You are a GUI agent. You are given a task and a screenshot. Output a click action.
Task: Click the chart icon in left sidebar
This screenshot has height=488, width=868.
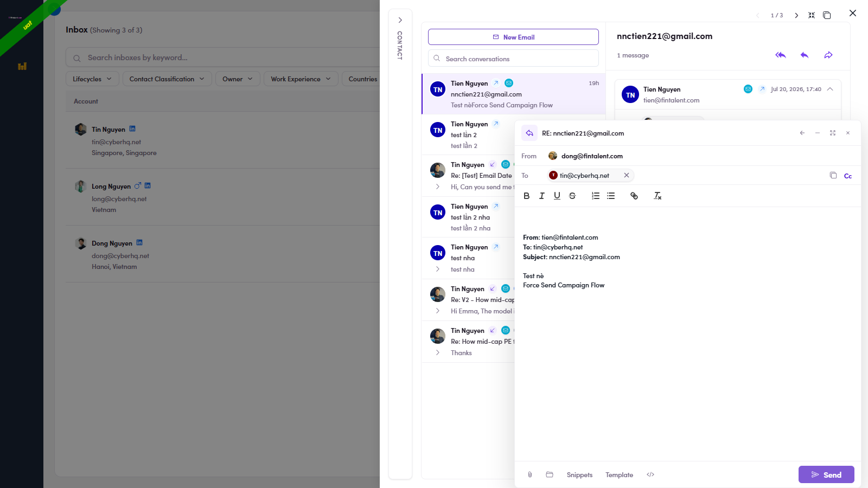22,66
